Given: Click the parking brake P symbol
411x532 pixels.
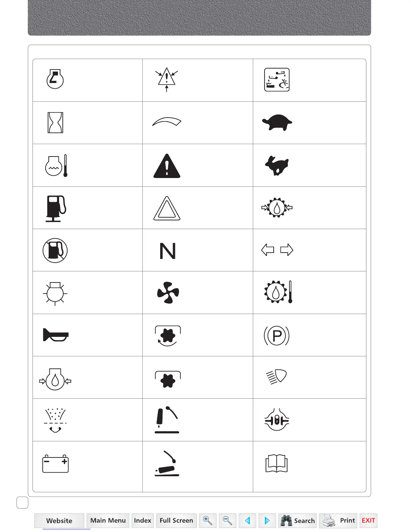Looking at the screenshot, I should pos(277,336).
